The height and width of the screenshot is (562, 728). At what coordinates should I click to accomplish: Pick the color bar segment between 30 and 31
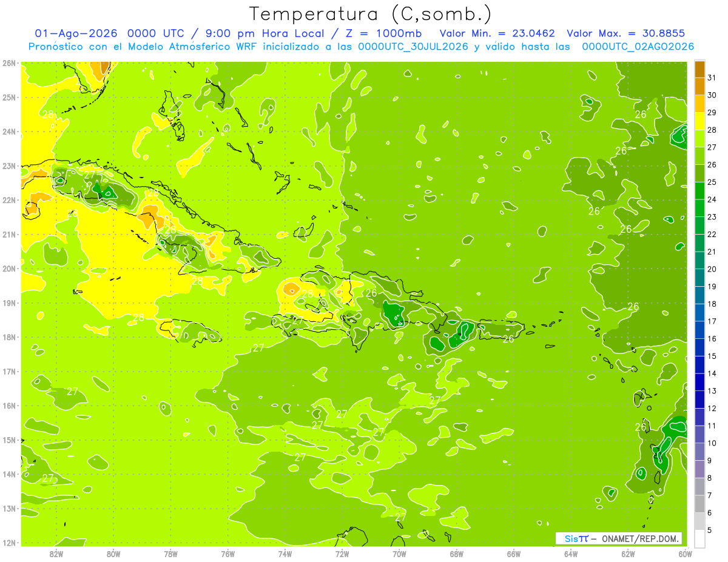pos(699,87)
